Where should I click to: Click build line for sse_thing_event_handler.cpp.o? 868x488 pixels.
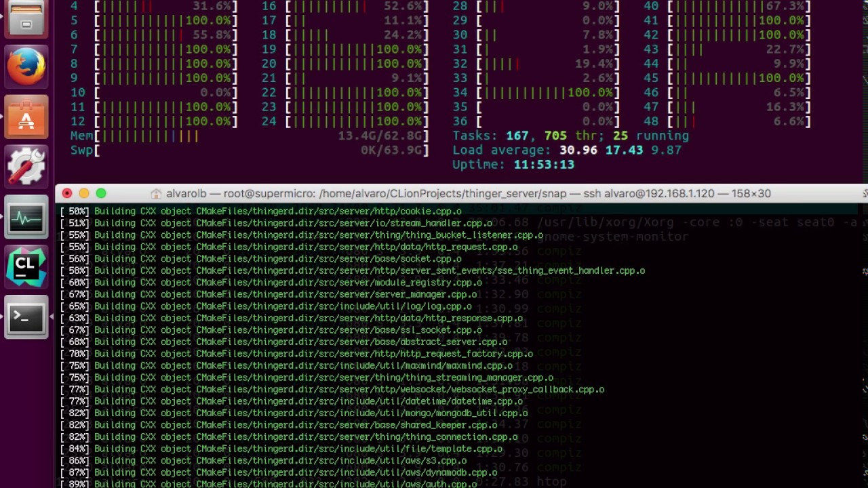point(353,270)
